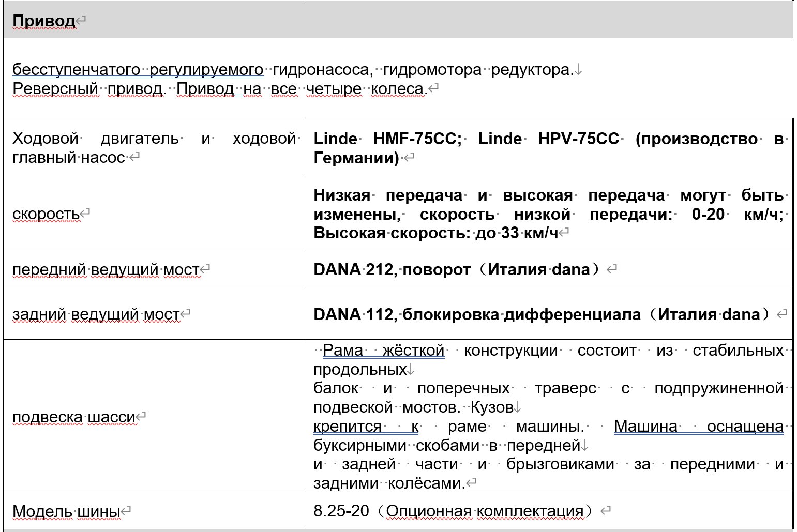
Task: Click the line 'Высокая скорость: до 33 км/ч'
Action: click(436, 233)
